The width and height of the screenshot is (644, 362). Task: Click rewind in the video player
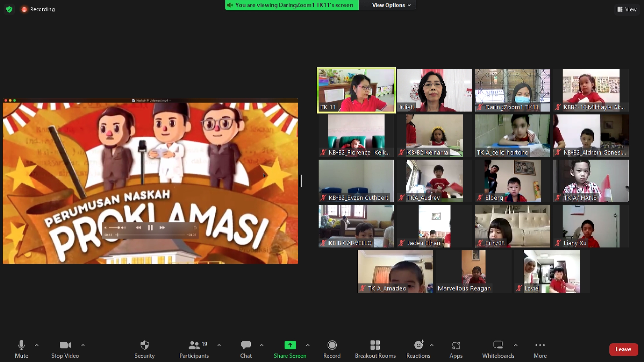coord(138,228)
